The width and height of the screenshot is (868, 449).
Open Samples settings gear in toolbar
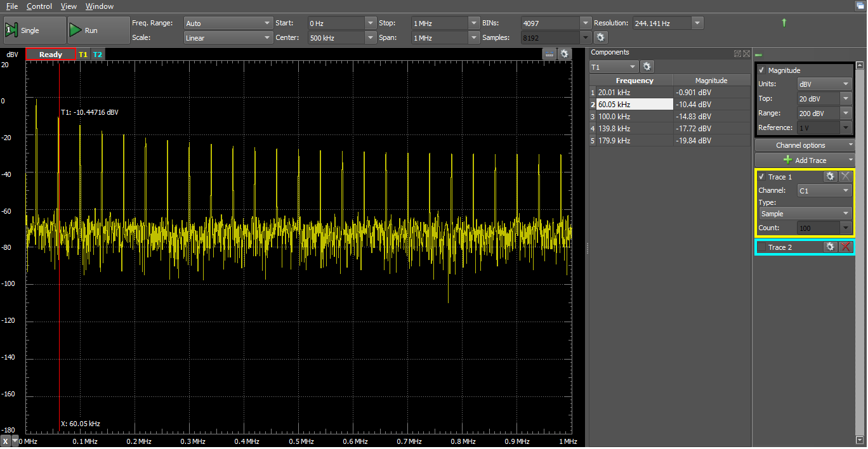[600, 37]
